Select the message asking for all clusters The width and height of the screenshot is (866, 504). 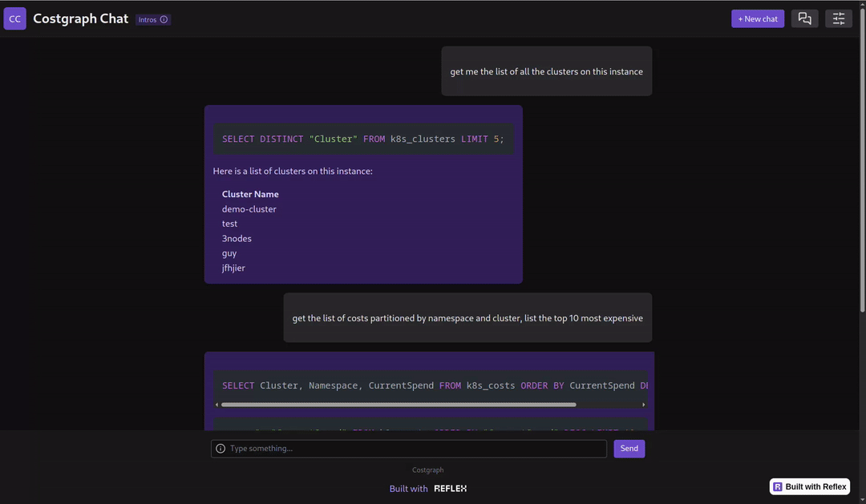coord(546,71)
